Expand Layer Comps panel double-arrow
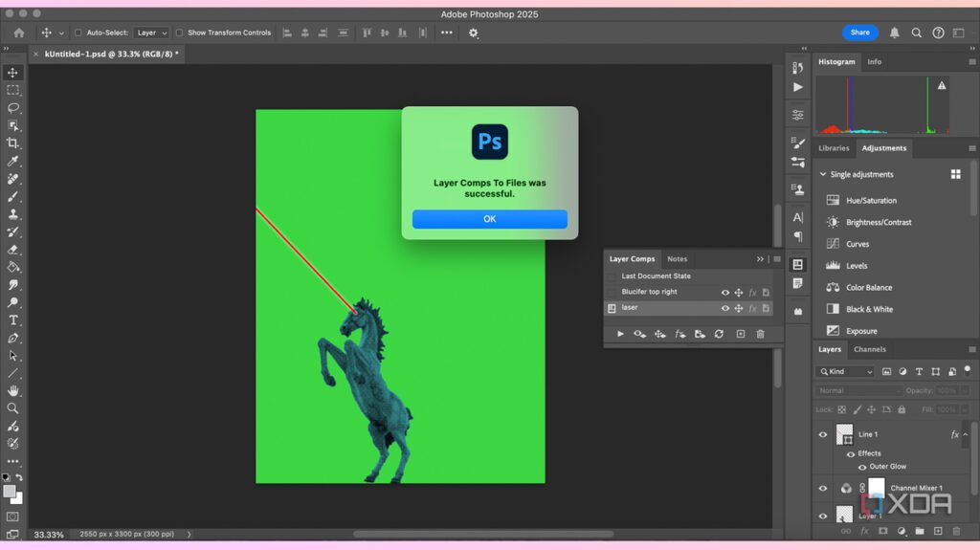980x550 pixels. 760,259
